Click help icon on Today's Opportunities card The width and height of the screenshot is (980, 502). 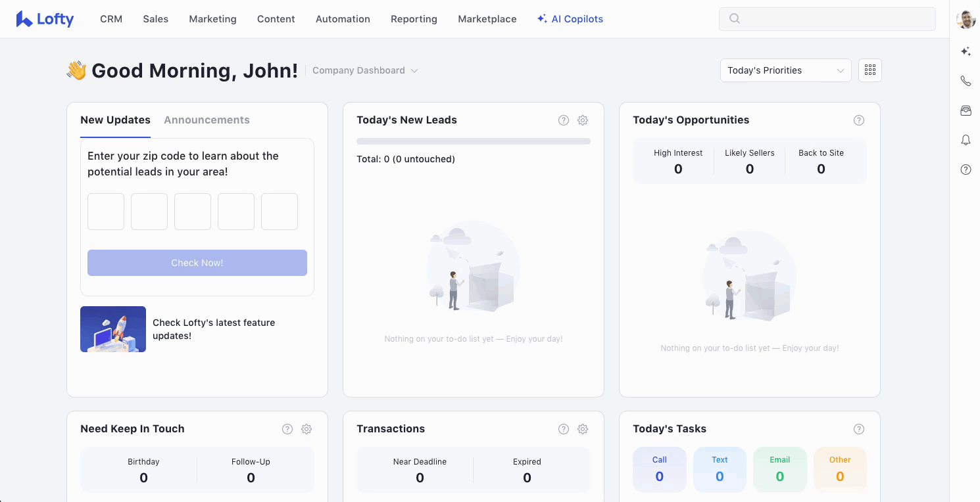(858, 120)
